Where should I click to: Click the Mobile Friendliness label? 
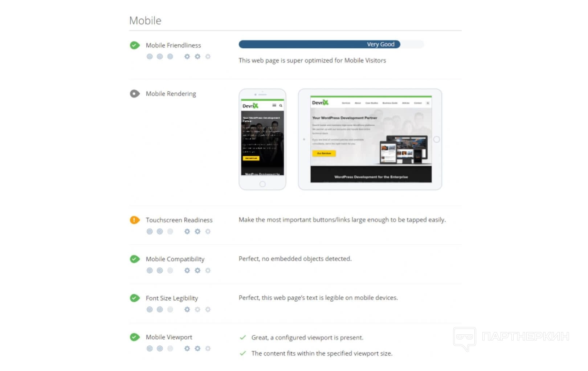pyautogui.click(x=173, y=45)
